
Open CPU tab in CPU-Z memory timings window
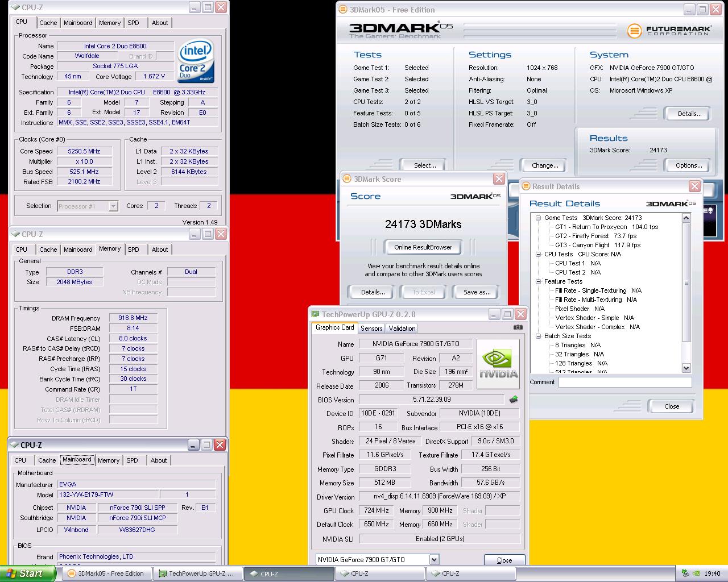(x=22, y=250)
